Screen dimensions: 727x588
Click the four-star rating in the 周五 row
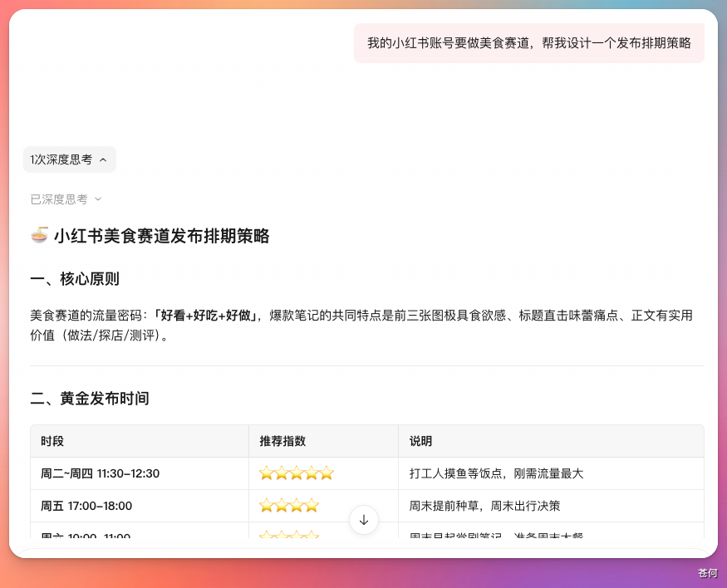(x=289, y=506)
